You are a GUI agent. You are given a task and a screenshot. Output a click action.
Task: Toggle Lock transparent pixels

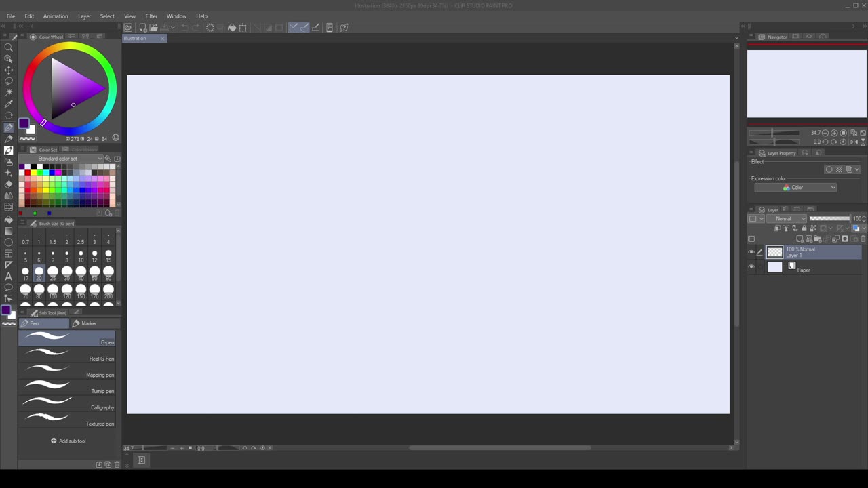coord(813,228)
